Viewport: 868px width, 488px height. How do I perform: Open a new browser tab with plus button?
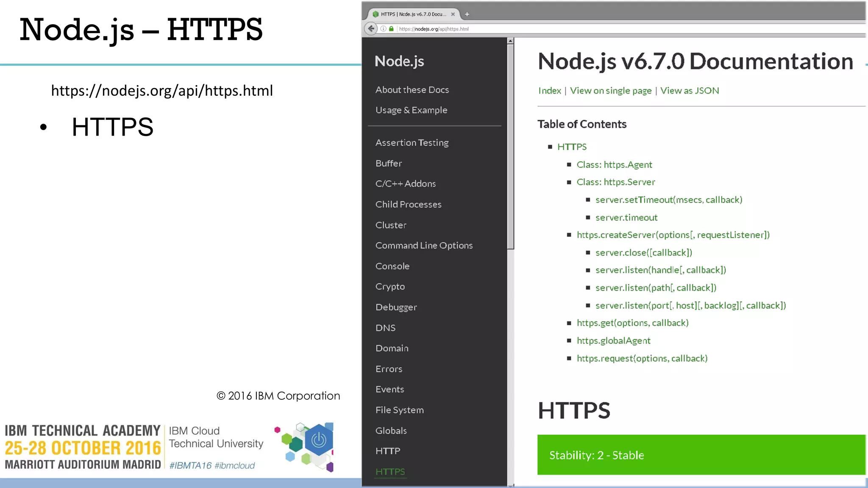(x=467, y=14)
